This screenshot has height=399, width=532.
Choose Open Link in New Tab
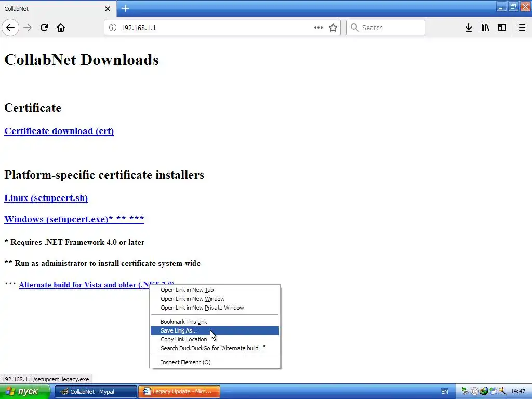[x=215, y=290]
